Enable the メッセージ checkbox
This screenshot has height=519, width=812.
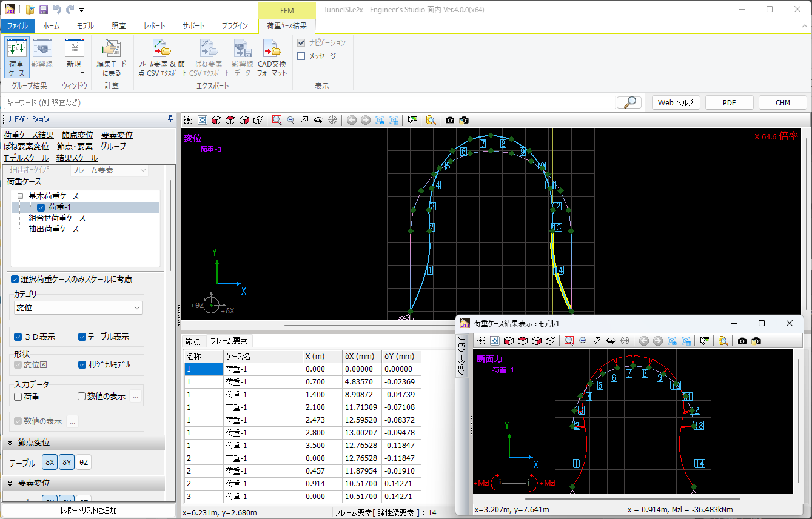[x=301, y=56]
